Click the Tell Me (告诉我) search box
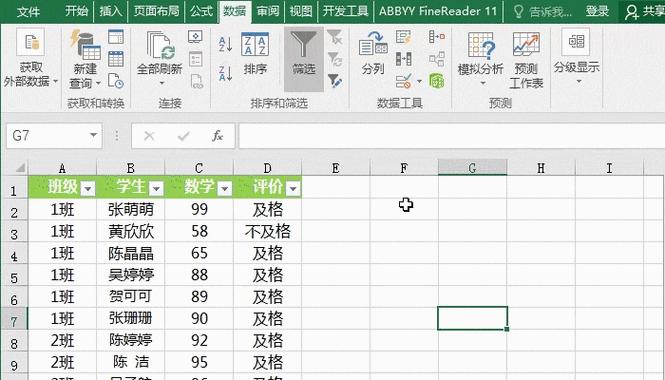The image size is (665, 380). click(543, 11)
